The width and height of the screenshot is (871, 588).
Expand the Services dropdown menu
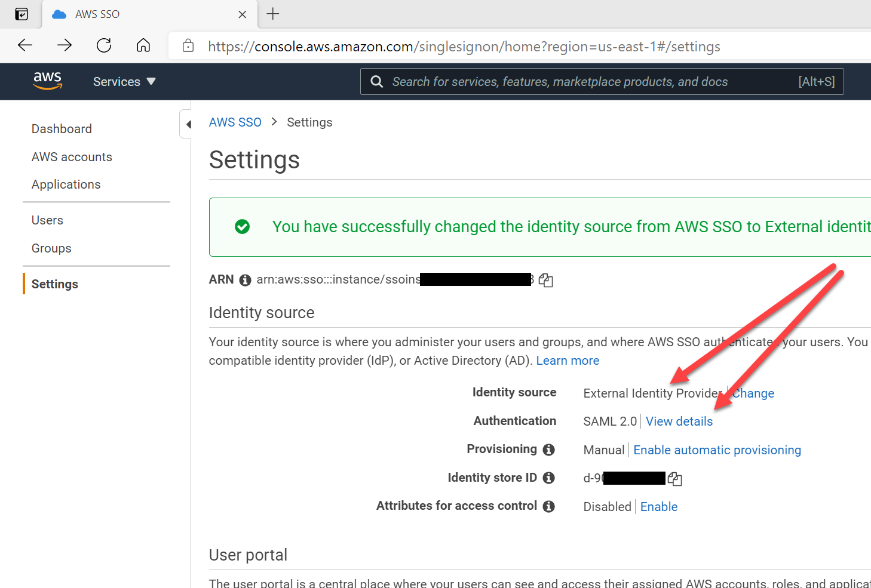tap(124, 82)
